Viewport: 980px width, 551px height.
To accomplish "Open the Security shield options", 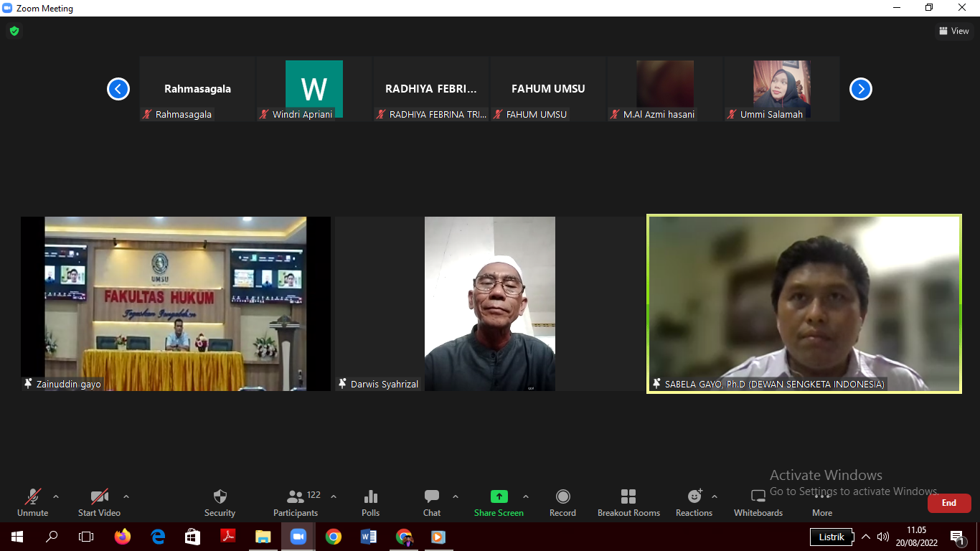I will tap(220, 502).
